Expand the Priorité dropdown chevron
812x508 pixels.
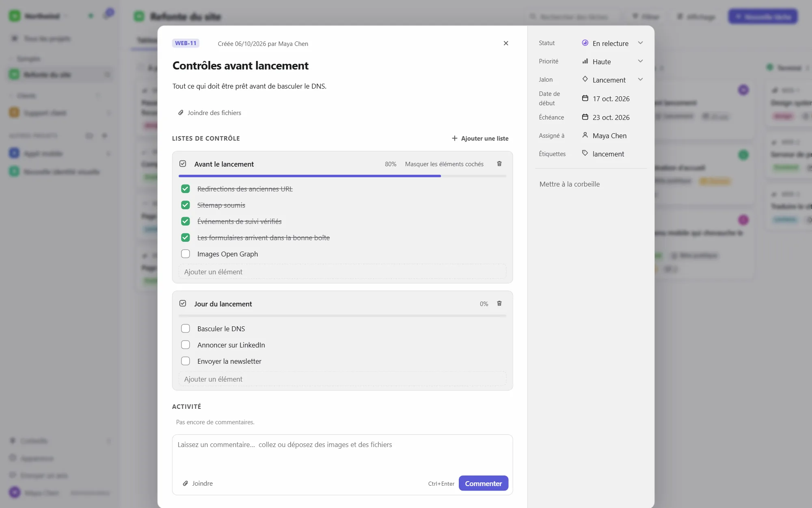640,61
